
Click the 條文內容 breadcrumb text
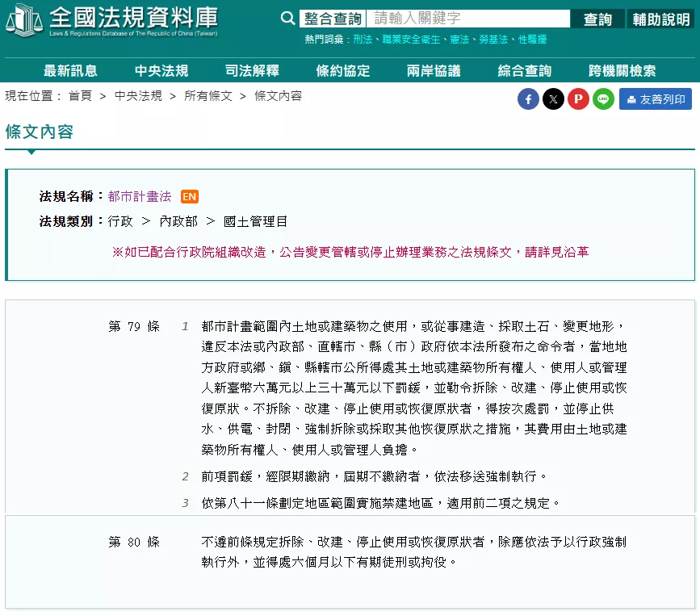278,96
